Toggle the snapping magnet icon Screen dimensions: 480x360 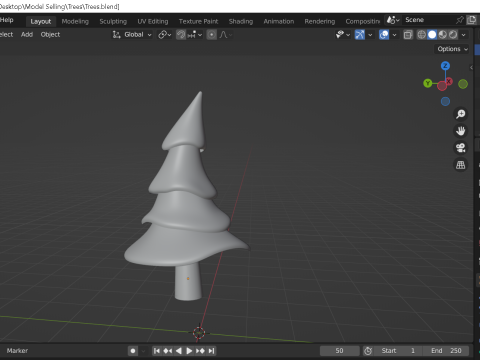(181, 35)
